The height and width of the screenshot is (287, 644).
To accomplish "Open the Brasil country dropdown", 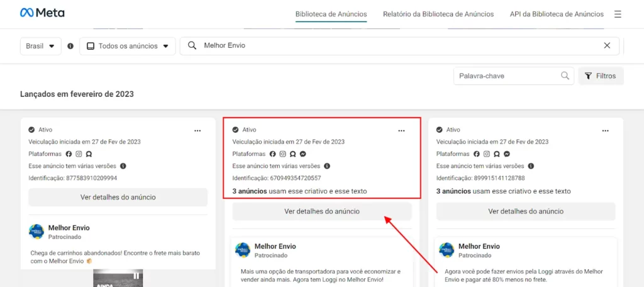I will (x=41, y=46).
